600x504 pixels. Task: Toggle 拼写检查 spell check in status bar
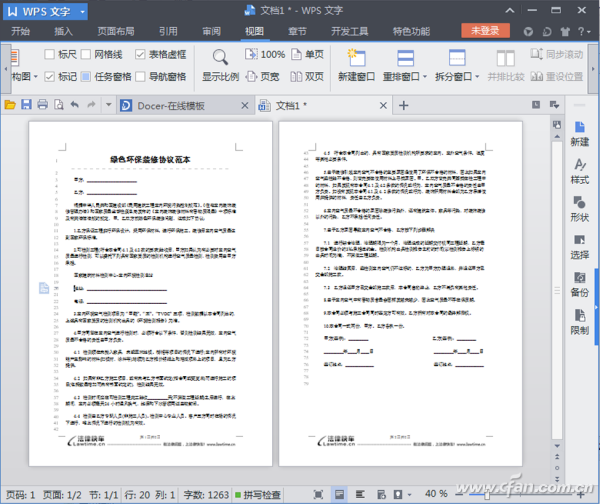point(258,495)
